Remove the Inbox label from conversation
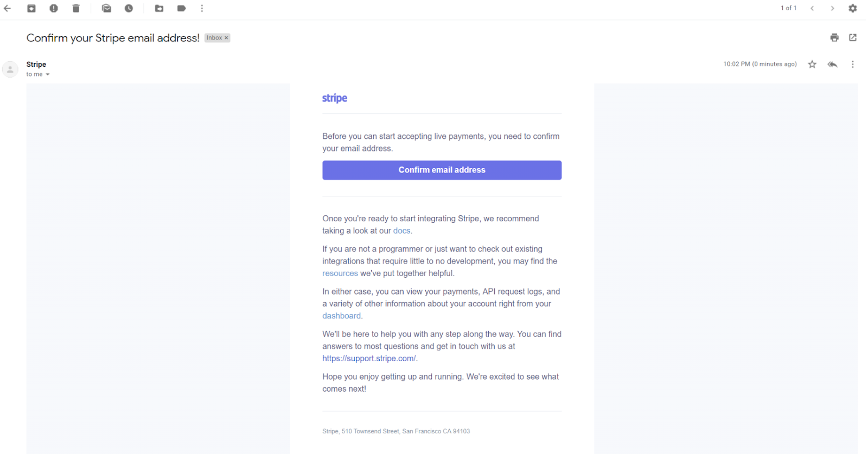This screenshot has height=454, width=868. tap(227, 38)
